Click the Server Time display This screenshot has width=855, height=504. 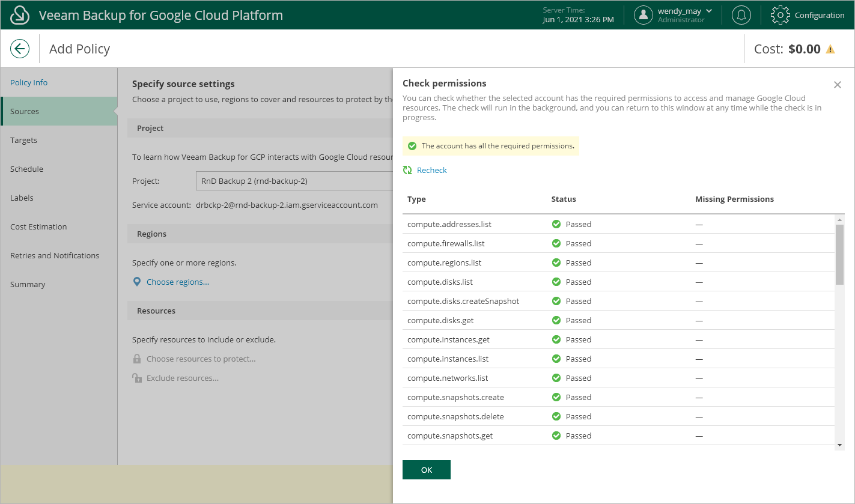click(x=578, y=15)
